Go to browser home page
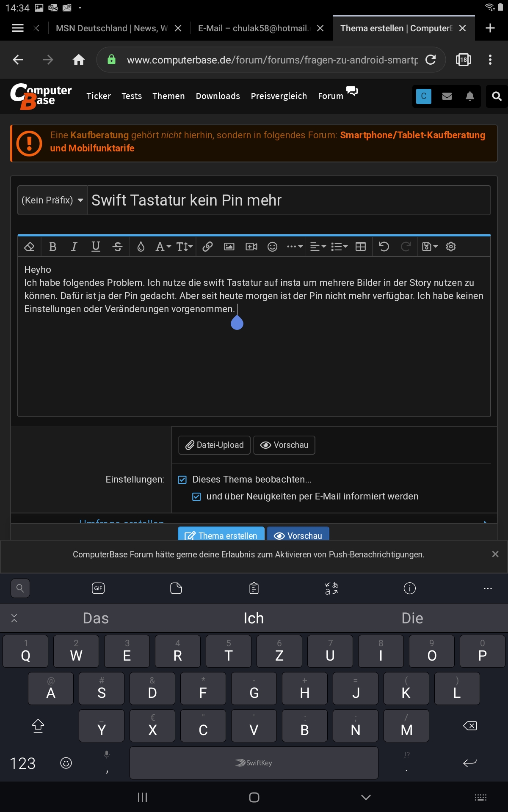 coord(79,60)
